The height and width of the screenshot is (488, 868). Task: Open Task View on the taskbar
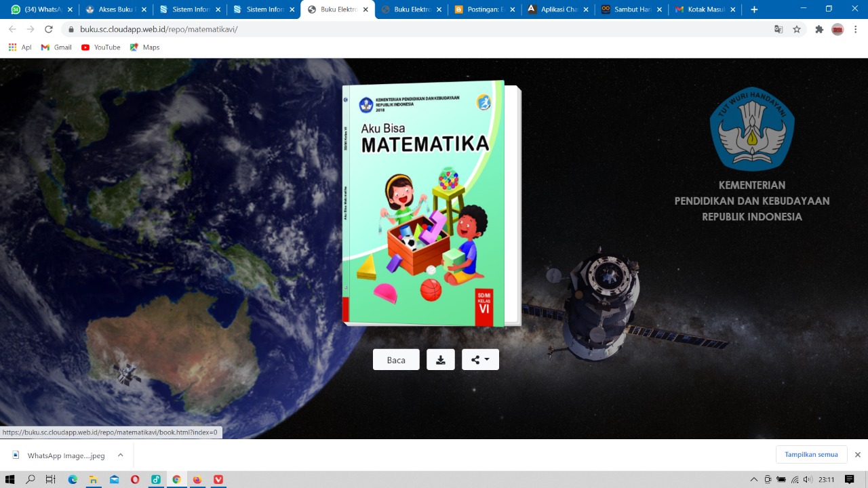(51, 479)
